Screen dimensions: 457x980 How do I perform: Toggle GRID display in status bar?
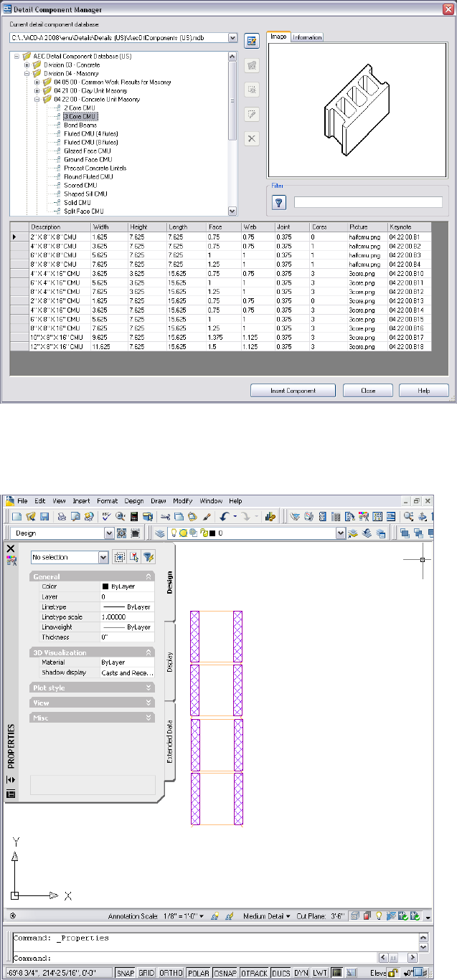tap(146, 973)
